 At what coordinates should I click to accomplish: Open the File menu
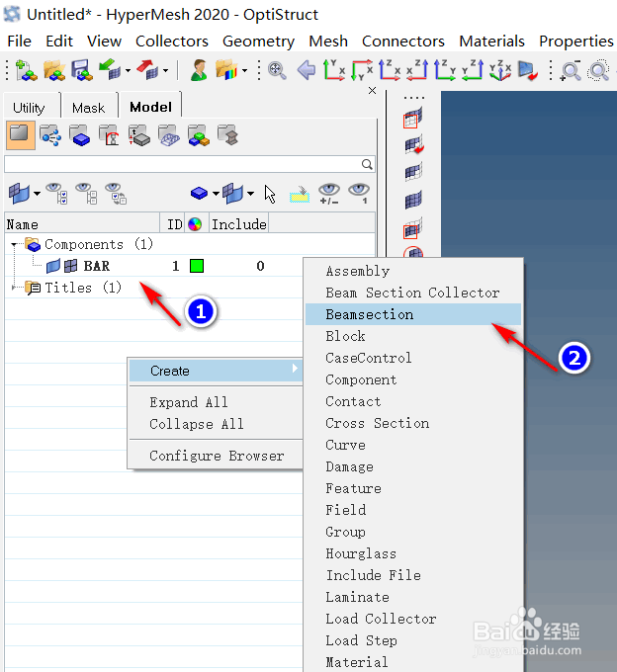20,42
